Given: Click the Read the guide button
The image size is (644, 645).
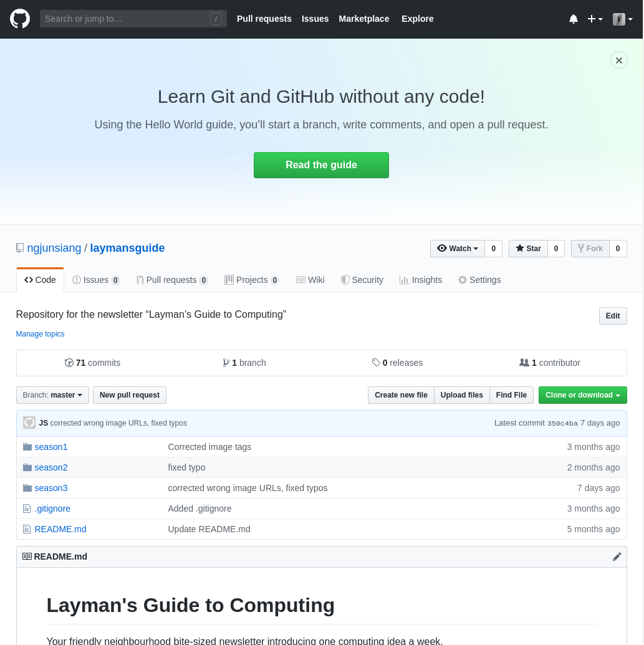Looking at the screenshot, I should click(x=321, y=165).
